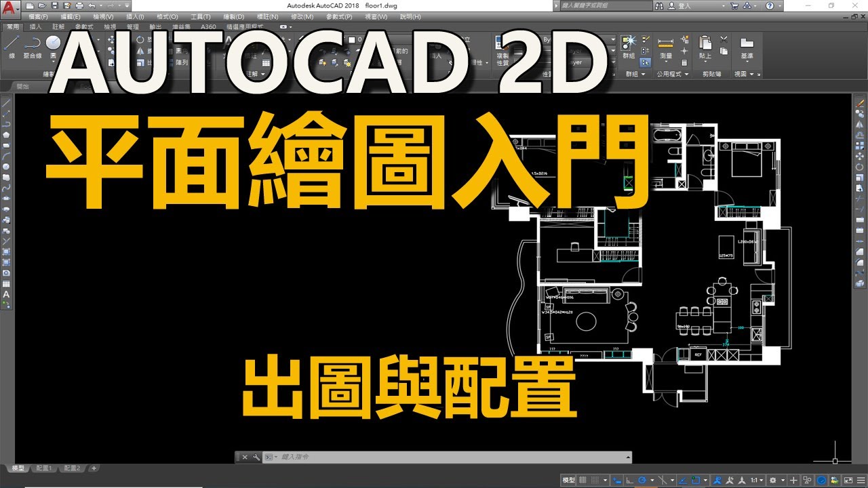Click the shopping cart Autodesk App Store icon

(x=734, y=5)
